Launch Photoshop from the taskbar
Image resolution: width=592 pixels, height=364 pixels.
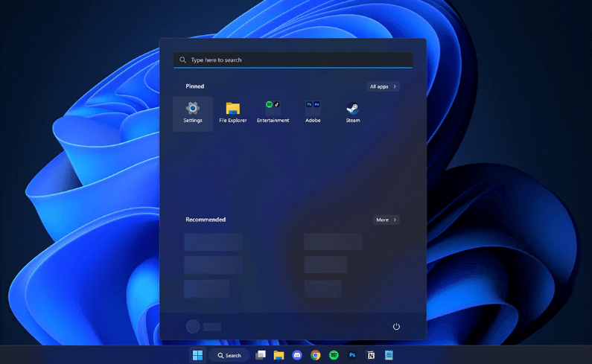pyautogui.click(x=352, y=355)
